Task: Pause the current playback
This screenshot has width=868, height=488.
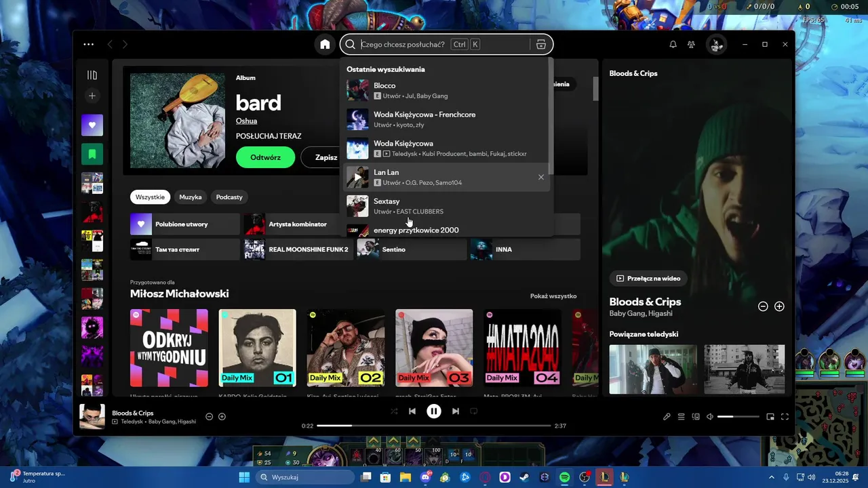Action: coord(434,411)
